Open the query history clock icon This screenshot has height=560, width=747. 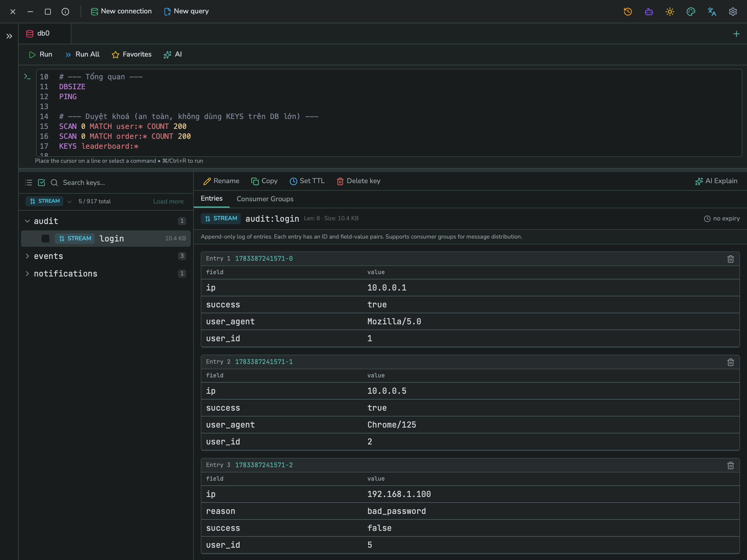[627, 11]
